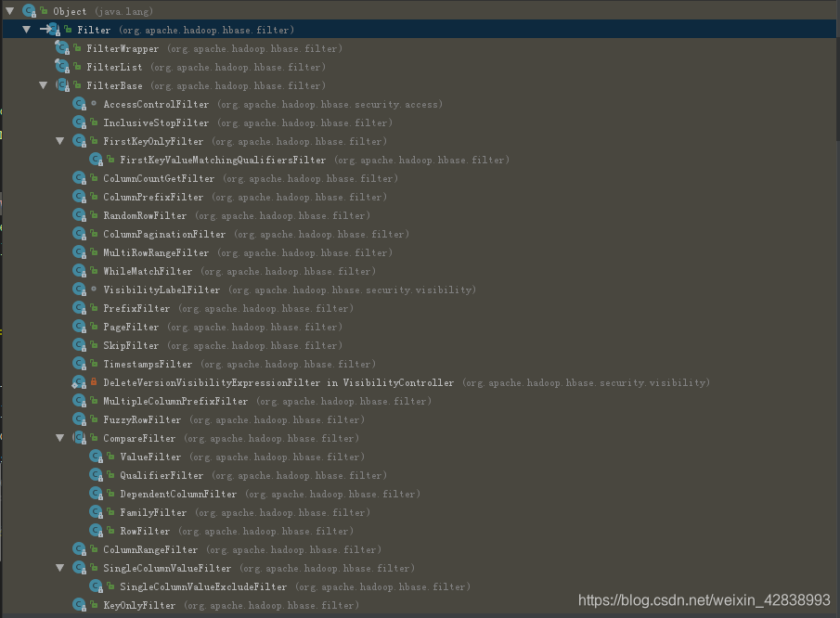Image resolution: width=840 pixels, height=618 pixels.
Task: Select the InclusiveStopFilter row text
Action: pos(248,122)
